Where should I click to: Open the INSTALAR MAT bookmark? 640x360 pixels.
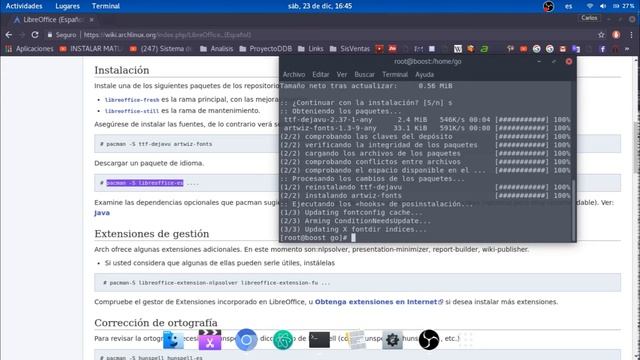point(91,49)
